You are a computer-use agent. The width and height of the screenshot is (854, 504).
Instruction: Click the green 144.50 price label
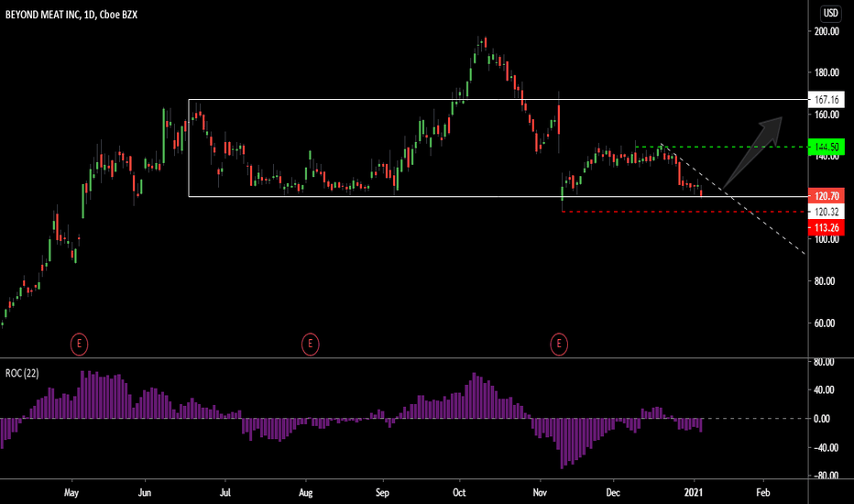coord(827,148)
